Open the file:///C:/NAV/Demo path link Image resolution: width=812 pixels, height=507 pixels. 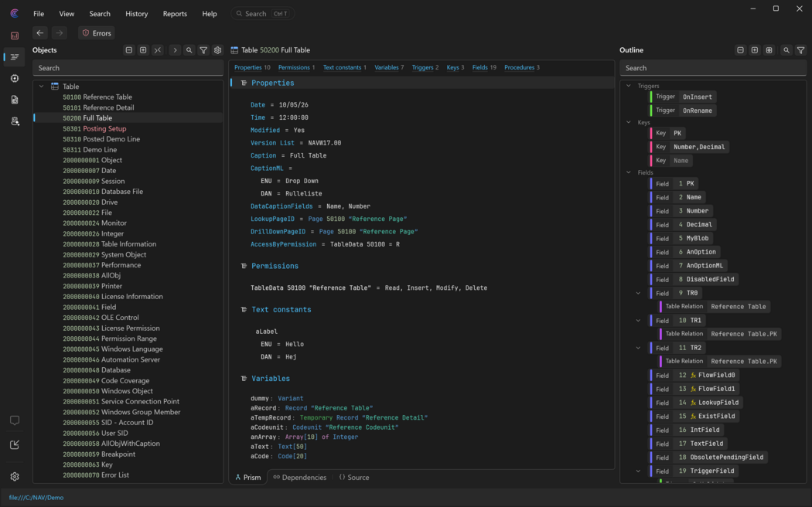[36, 498]
